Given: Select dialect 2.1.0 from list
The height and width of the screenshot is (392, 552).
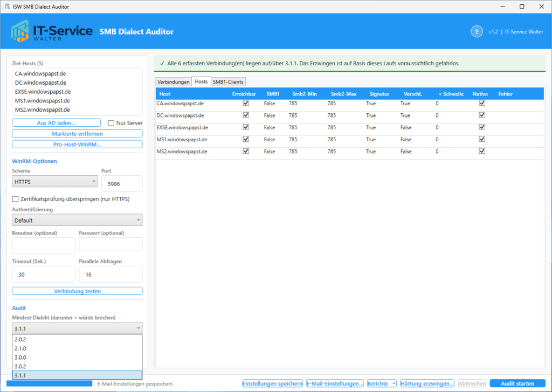Looking at the screenshot, I should tap(77, 348).
